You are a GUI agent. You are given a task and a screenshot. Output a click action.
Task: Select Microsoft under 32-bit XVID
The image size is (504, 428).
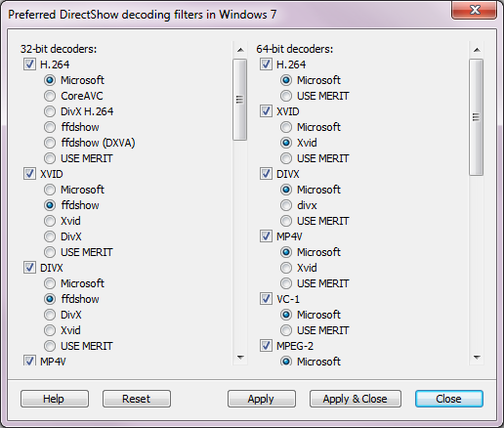50,190
